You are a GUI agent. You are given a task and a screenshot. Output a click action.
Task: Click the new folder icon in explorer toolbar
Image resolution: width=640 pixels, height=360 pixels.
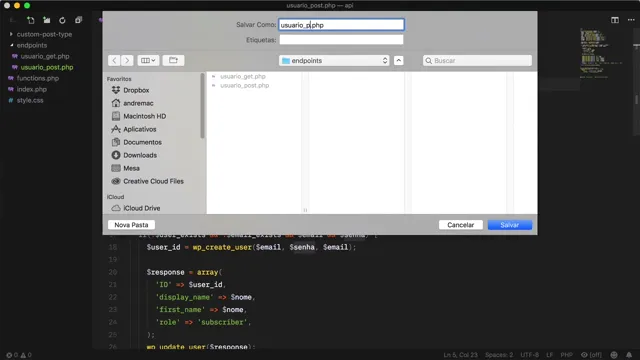coord(47,20)
